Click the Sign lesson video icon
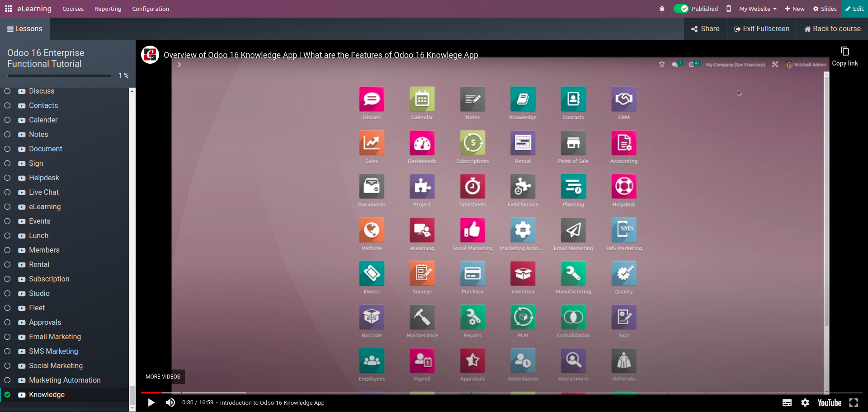Image resolution: width=868 pixels, height=412 pixels. coord(22,164)
